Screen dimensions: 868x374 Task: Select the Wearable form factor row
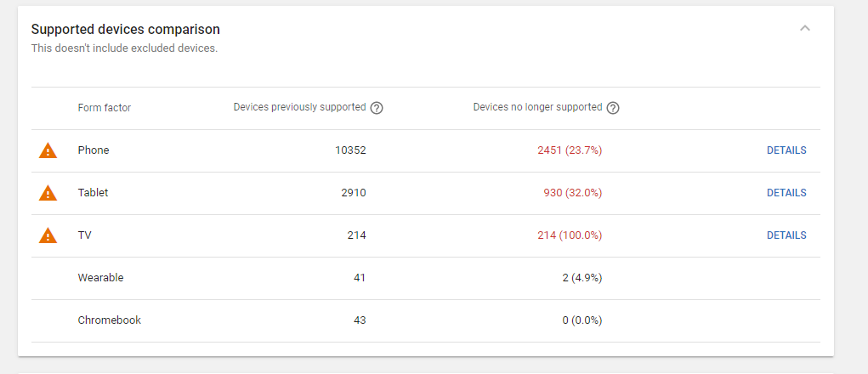[x=426, y=278]
